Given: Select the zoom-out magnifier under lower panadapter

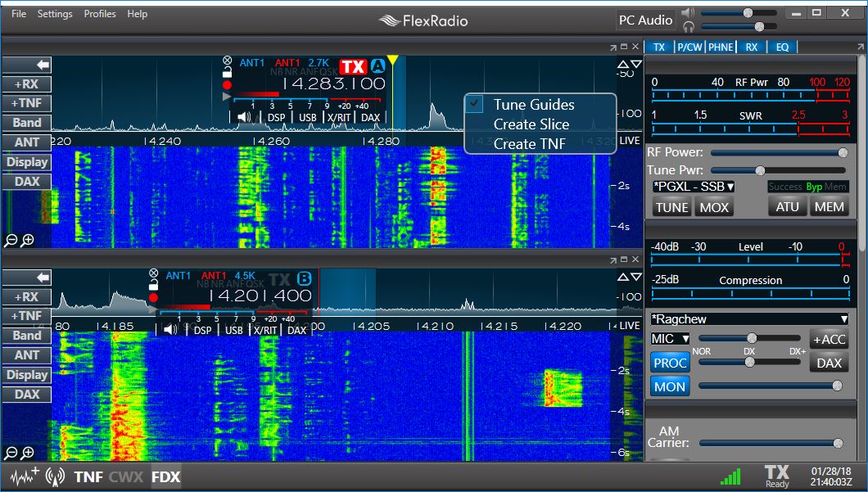Looking at the screenshot, I should point(11,453).
